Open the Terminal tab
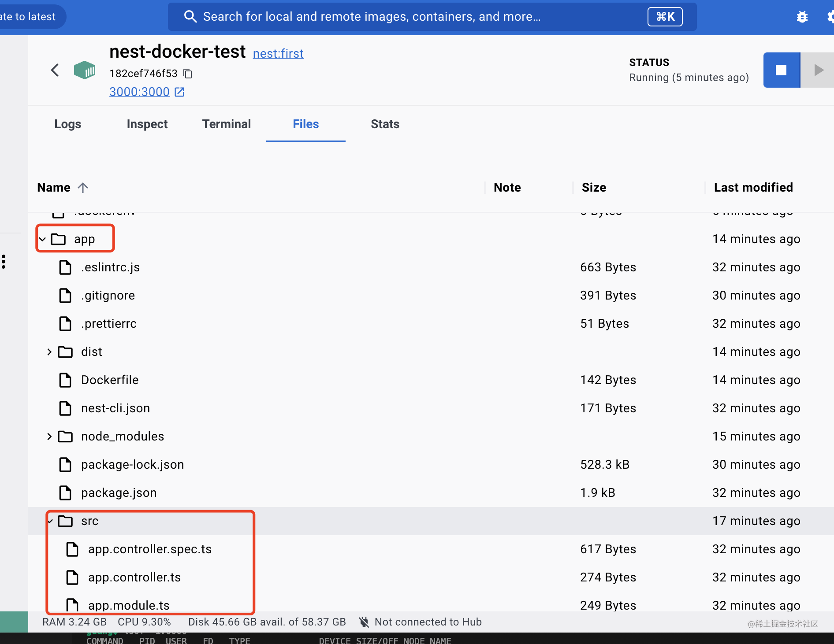This screenshot has width=834, height=644. point(226,124)
